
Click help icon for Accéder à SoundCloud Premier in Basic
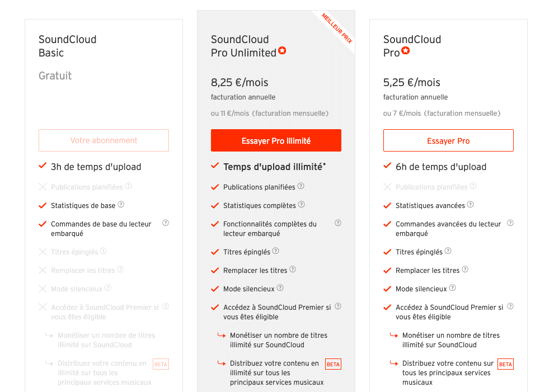click(166, 306)
